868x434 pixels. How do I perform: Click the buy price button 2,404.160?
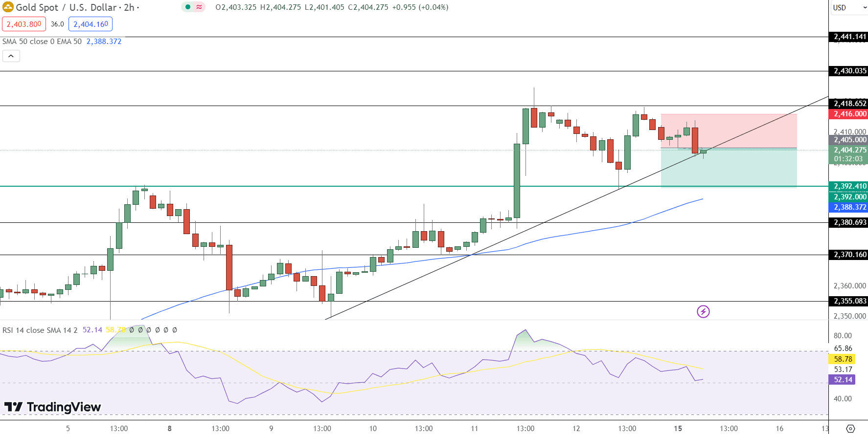click(x=91, y=24)
